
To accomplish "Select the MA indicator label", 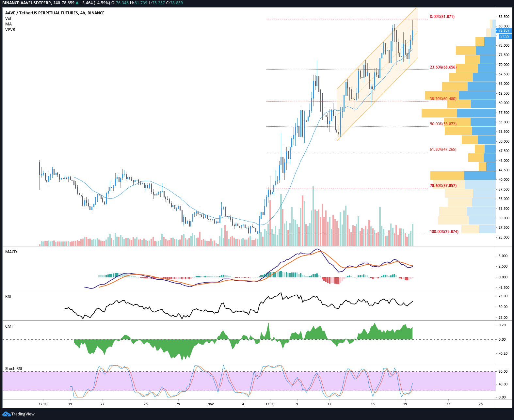I will point(8,24).
